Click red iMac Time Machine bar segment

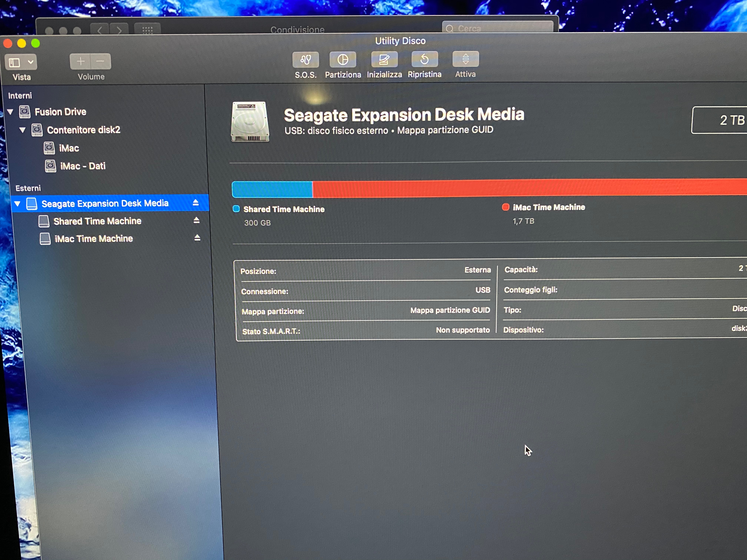pyautogui.click(x=527, y=188)
